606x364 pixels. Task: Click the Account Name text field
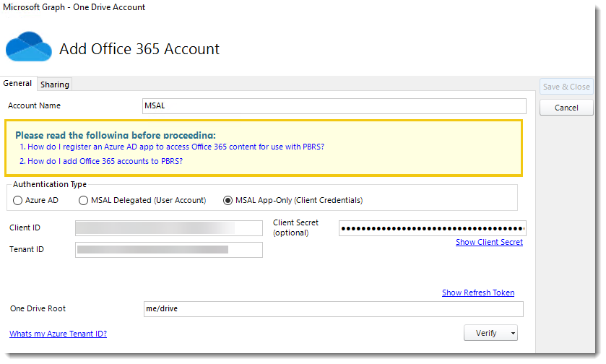(x=334, y=106)
